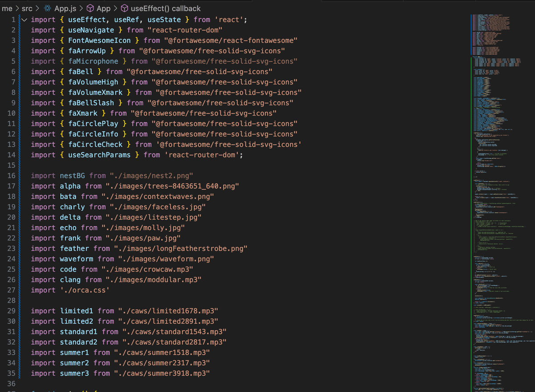Click the React icon beside App.js breadcrumb

click(48, 8)
